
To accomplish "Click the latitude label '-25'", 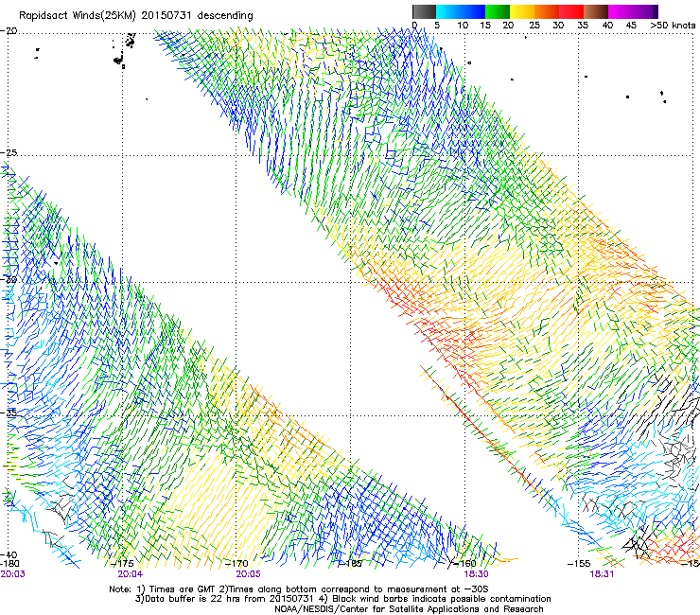I will 9,152.
